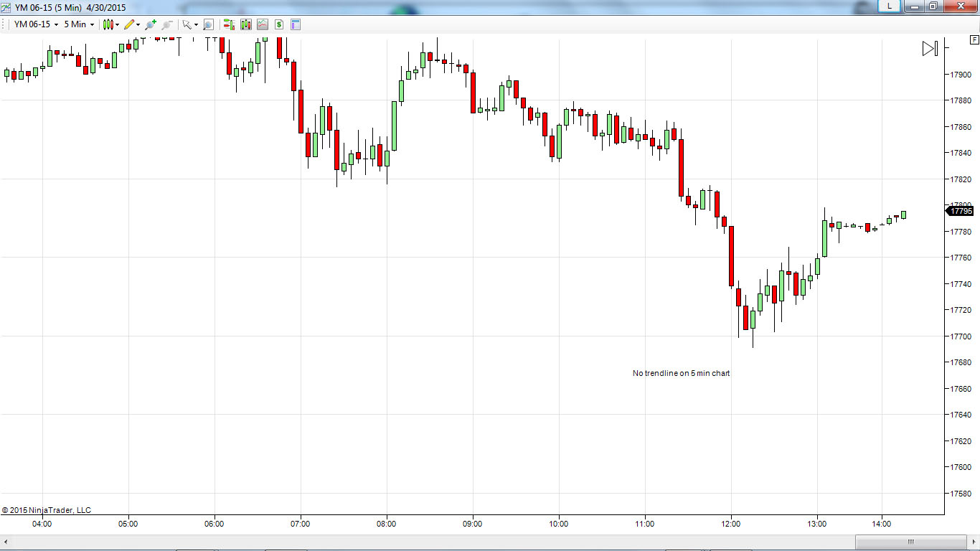Open the Indicators line-chart icon

click(x=262, y=24)
